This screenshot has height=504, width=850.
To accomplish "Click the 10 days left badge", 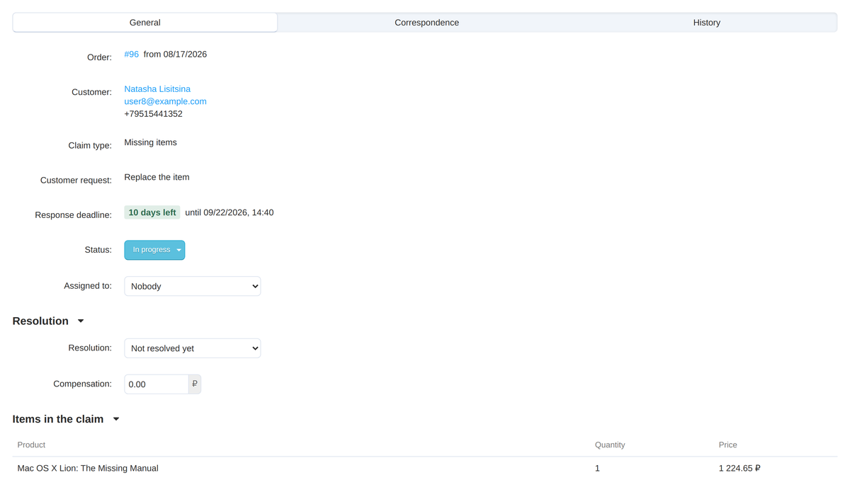I will (152, 212).
